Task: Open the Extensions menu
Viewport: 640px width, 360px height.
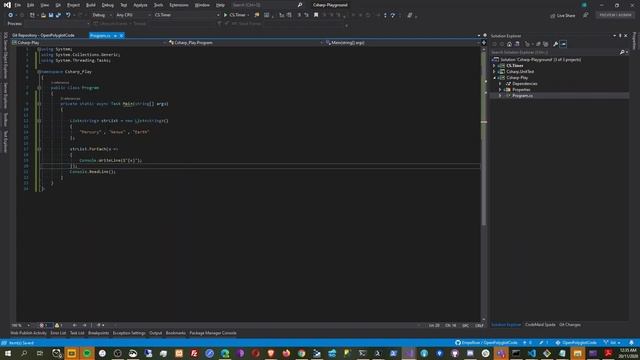Action: [179, 5]
